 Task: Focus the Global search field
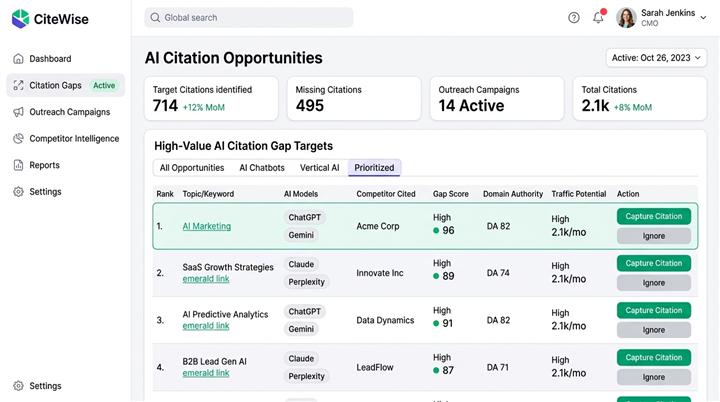pos(248,17)
